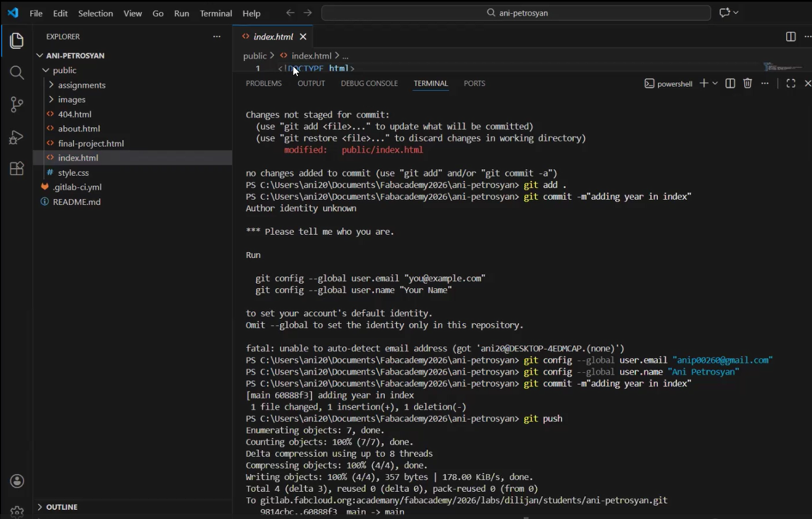Open final-project.html in the explorer
The height and width of the screenshot is (519, 812).
(x=91, y=143)
